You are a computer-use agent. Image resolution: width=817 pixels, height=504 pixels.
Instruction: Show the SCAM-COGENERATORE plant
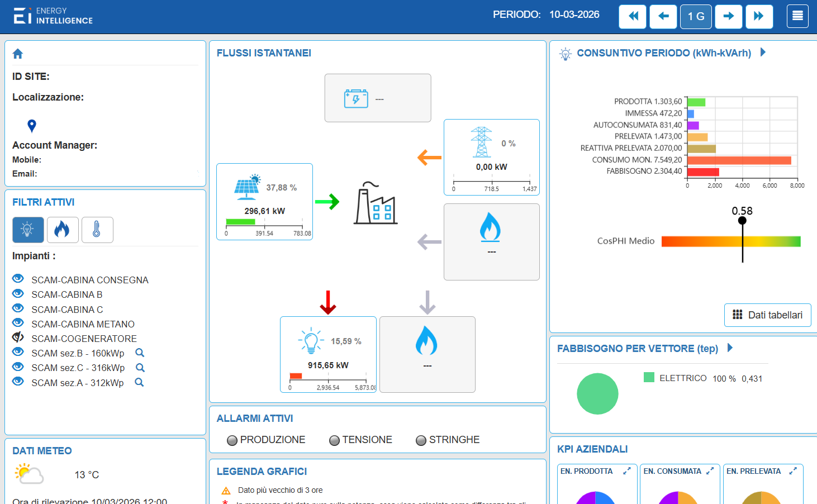pyautogui.click(x=18, y=337)
